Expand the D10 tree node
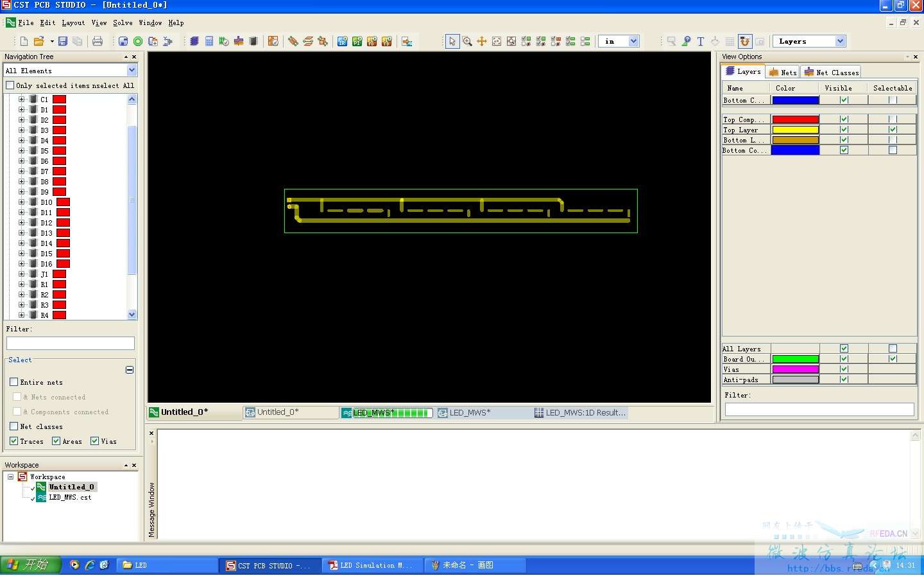924x578 pixels. pos(21,202)
